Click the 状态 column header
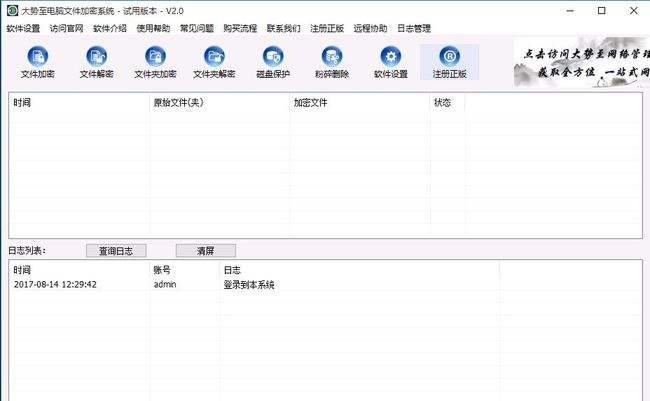The width and height of the screenshot is (650, 401). (447, 102)
